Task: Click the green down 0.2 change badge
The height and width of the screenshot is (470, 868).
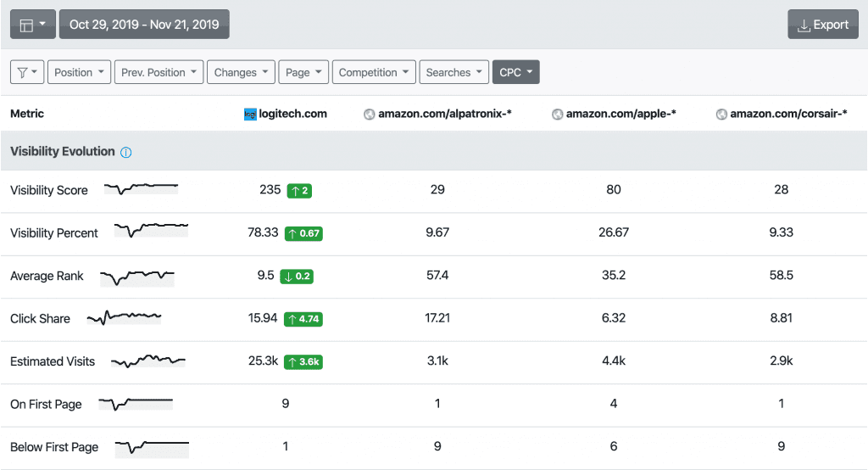Action: pos(297,276)
